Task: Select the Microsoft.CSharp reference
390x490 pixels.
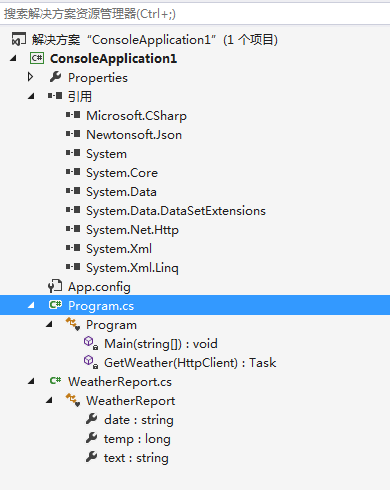Action: (x=136, y=116)
